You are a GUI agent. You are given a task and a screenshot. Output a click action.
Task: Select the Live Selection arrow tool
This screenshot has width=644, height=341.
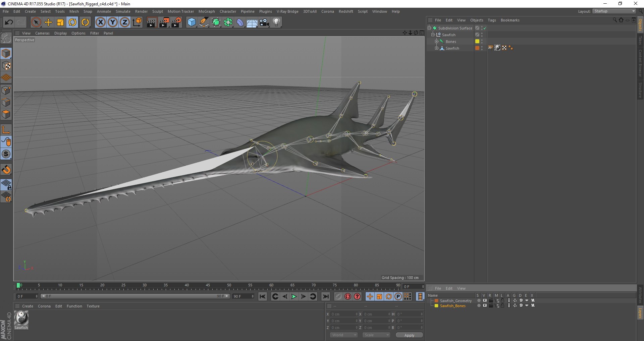click(36, 22)
